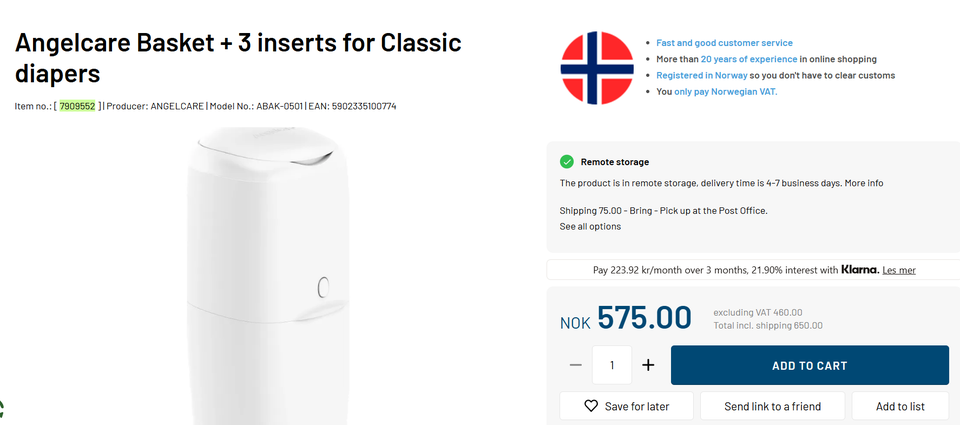Click the Add to list button
This screenshot has height=425, width=960.
pyautogui.click(x=900, y=406)
